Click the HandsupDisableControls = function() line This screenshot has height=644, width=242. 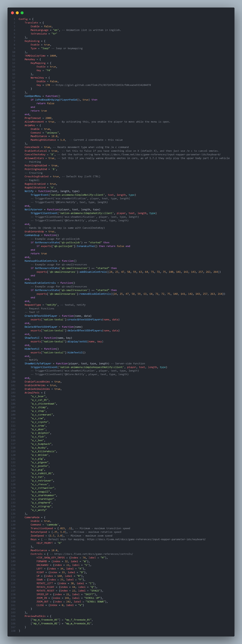50,261
